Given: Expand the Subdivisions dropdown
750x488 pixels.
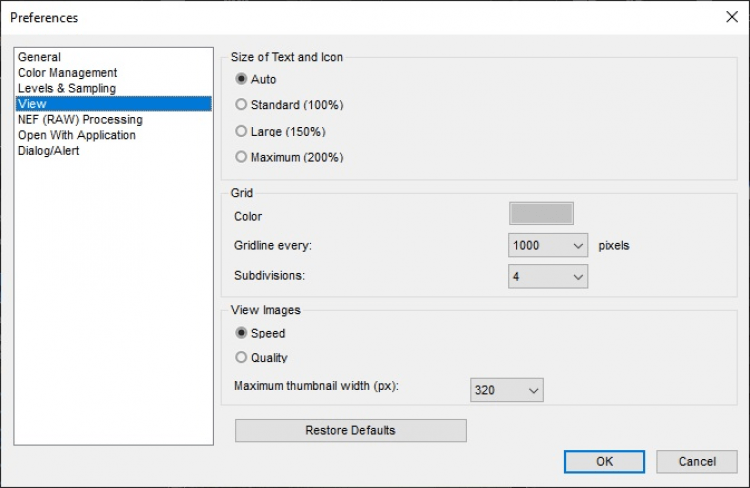Looking at the screenshot, I should [x=548, y=276].
